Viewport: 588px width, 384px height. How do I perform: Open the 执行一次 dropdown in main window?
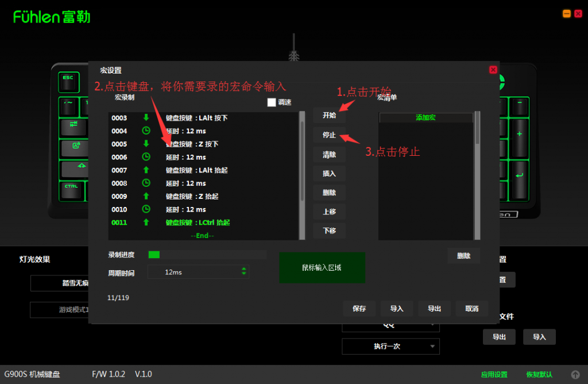click(x=390, y=347)
